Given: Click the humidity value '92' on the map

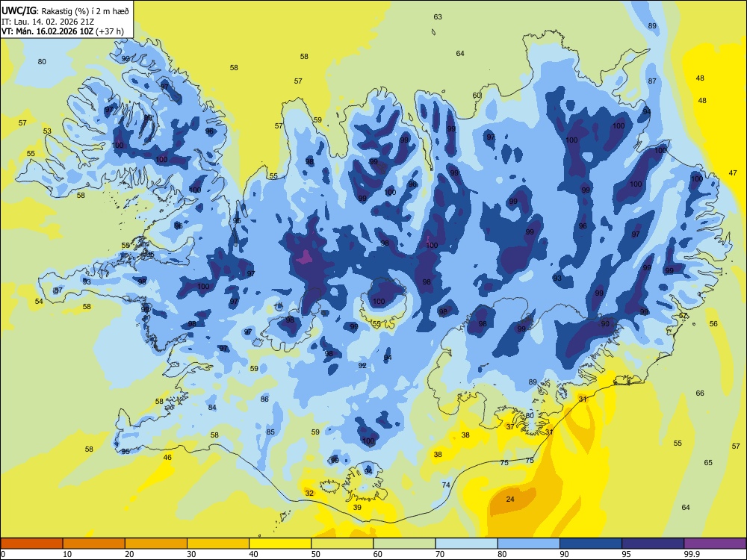Looking at the screenshot, I should pyautogui.click(x=362, y=365).
